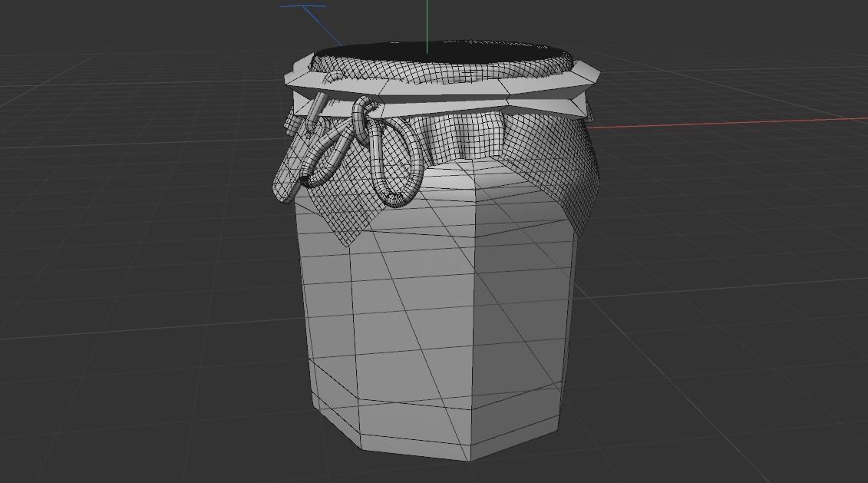
Task: Select the dark top surface of lid
Action: click(x=443, y=53)
